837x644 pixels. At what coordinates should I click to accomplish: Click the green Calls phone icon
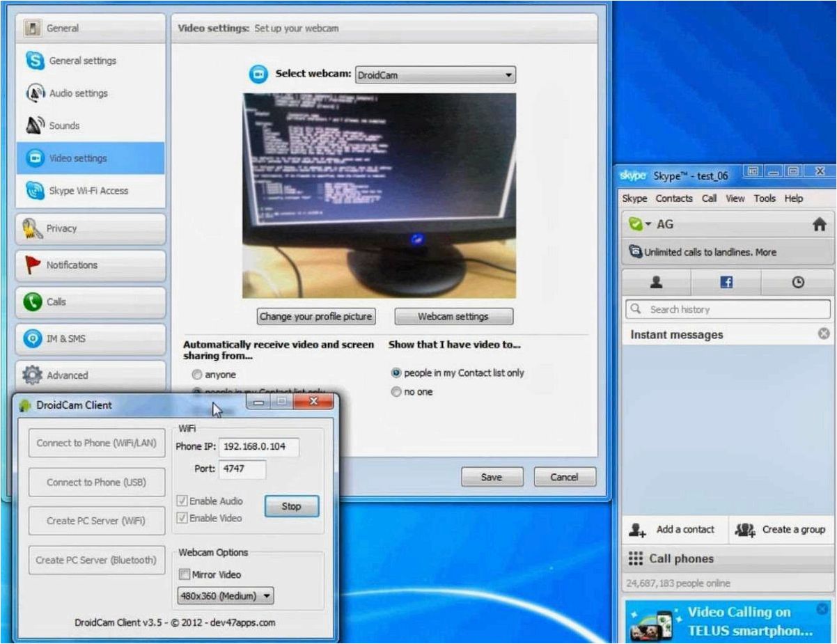[x=33, y=301]
